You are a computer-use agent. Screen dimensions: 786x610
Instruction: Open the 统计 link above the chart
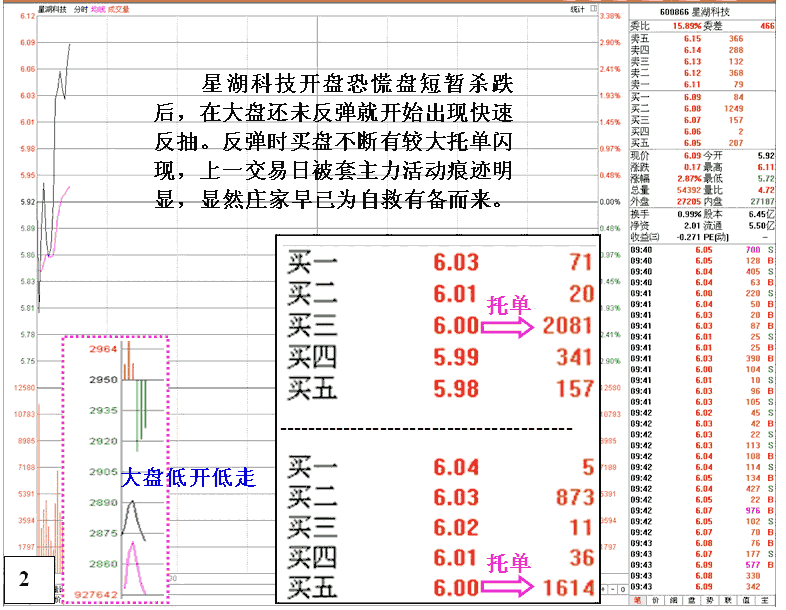click(577, 9)
